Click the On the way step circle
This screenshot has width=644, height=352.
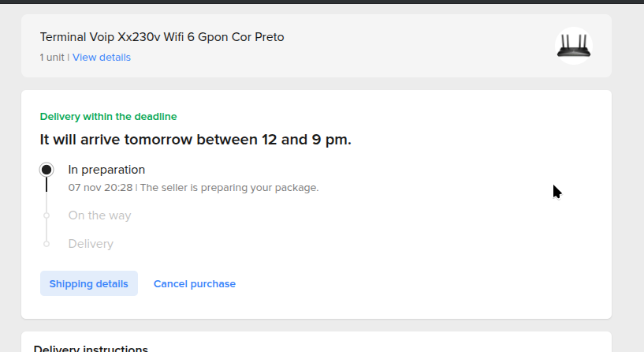[x=47, y=215]
